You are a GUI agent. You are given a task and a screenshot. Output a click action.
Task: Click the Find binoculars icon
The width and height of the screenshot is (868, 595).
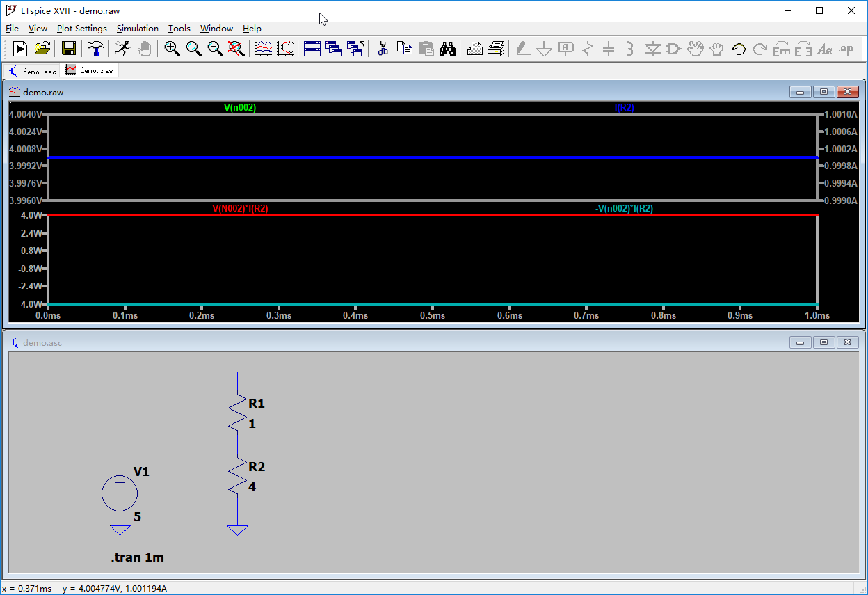pos(447,48)
